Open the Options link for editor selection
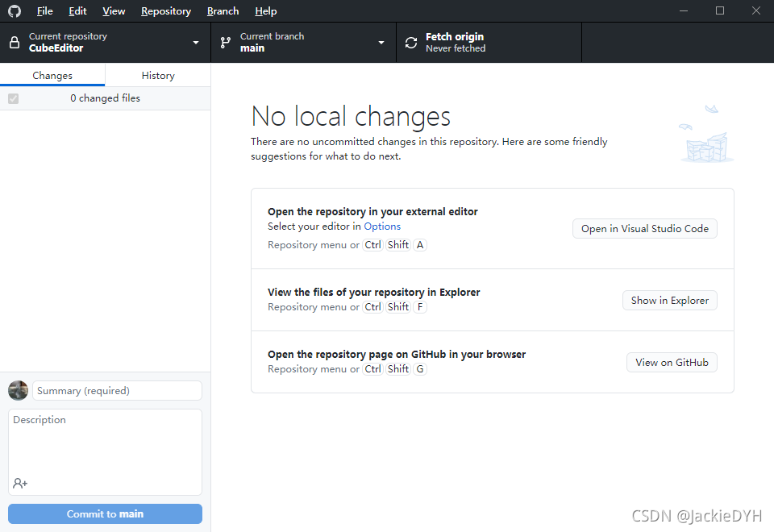This screenshot has width=774, height=532. [382, 226]
